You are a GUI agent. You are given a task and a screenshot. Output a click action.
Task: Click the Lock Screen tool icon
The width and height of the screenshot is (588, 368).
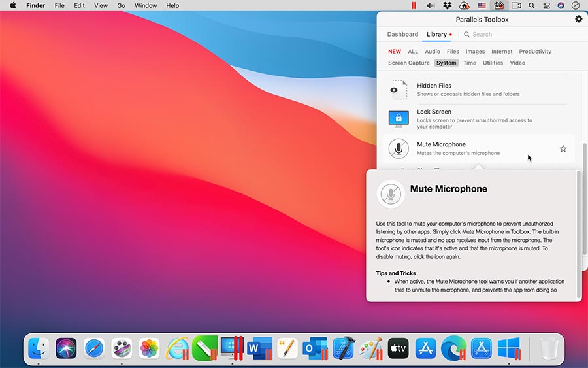[398, 118]
